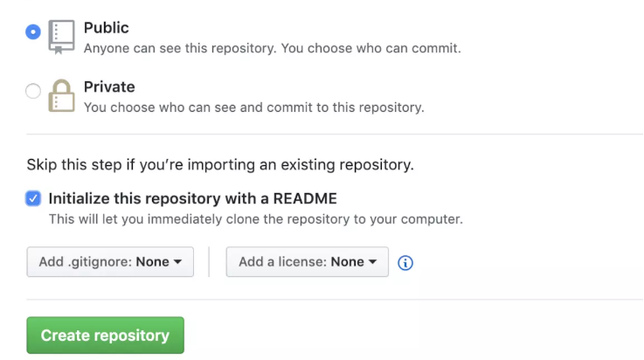
Task: Open the Add a license dropdown
Action: click(x=307, y=261)
